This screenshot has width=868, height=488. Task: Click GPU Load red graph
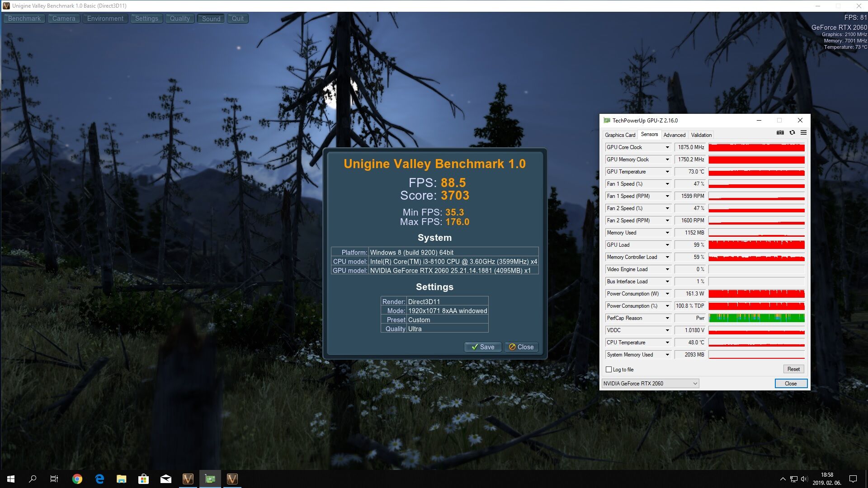756,245
